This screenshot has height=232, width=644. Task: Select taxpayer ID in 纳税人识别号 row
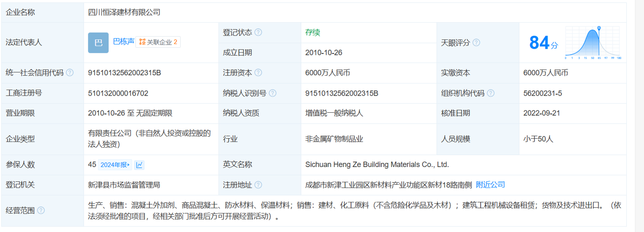tap(342, 93)
